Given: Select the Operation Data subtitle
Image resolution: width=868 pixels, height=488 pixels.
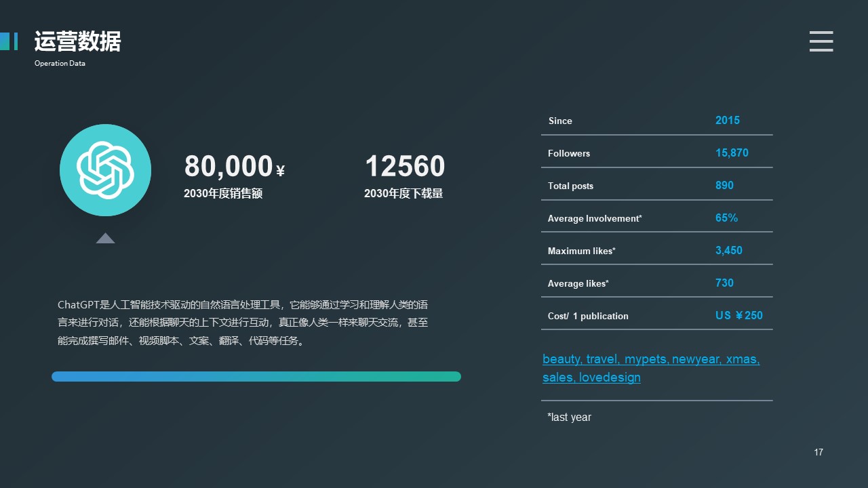Looking at the screenshot, I should pos(60,64).
